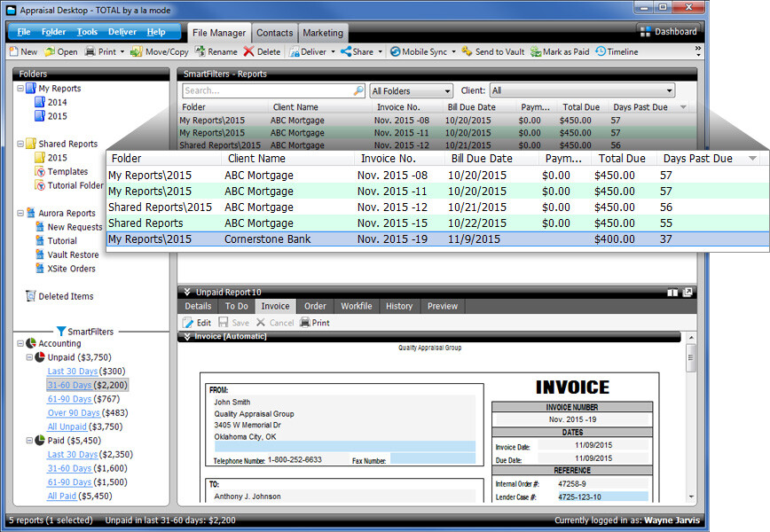Collapse the Unpaid Report 10 panel chevron
The image size is (770, 532).
(x=187, y=292)
